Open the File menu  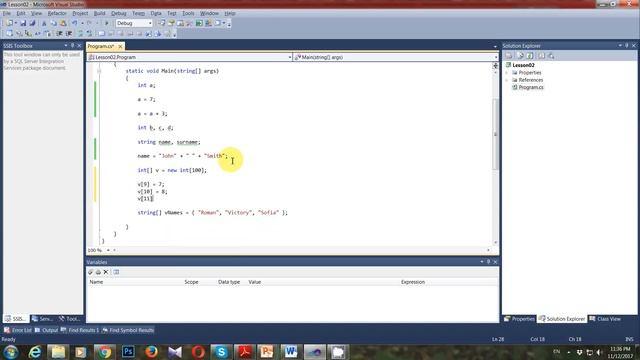(x=7, y=13)
